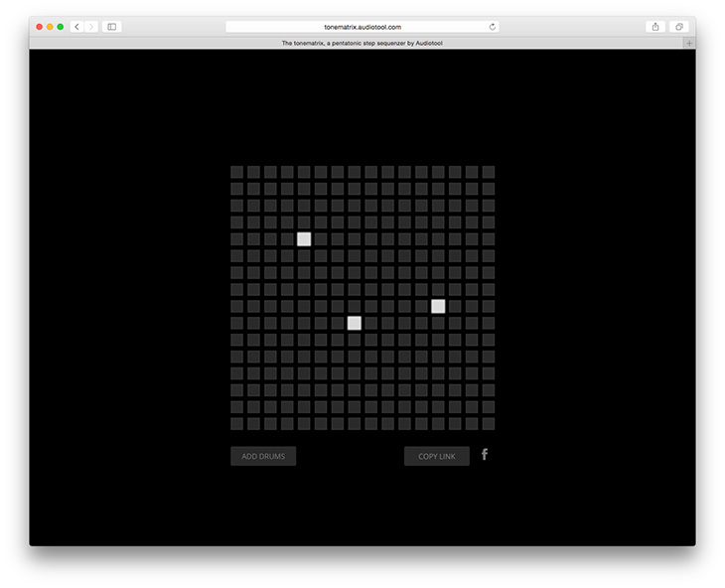The image size is (725, 588).
Task: Open the Share menu icon
Action: tap(655, 27)
